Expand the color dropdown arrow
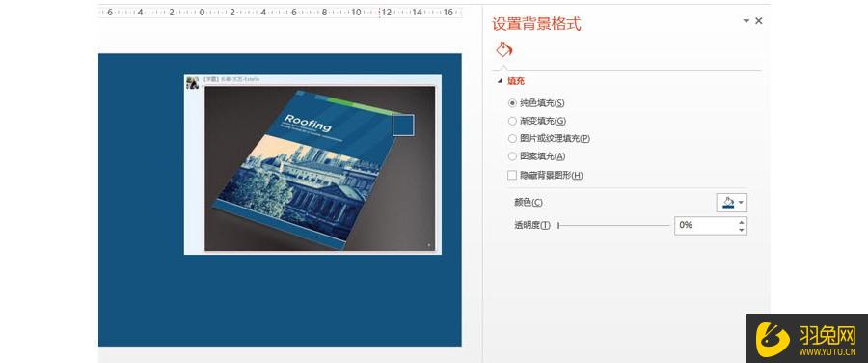This screenshot has width=868, height=363. [742, 203]
